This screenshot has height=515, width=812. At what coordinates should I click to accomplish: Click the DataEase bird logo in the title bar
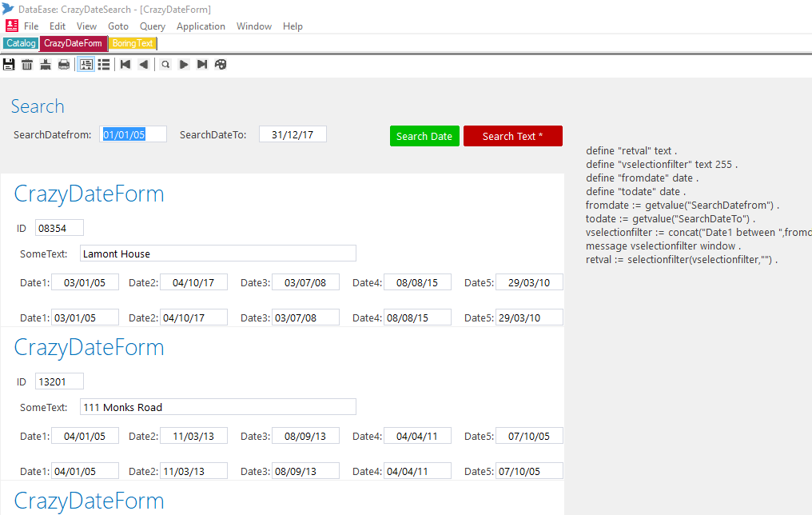(8, 8)
